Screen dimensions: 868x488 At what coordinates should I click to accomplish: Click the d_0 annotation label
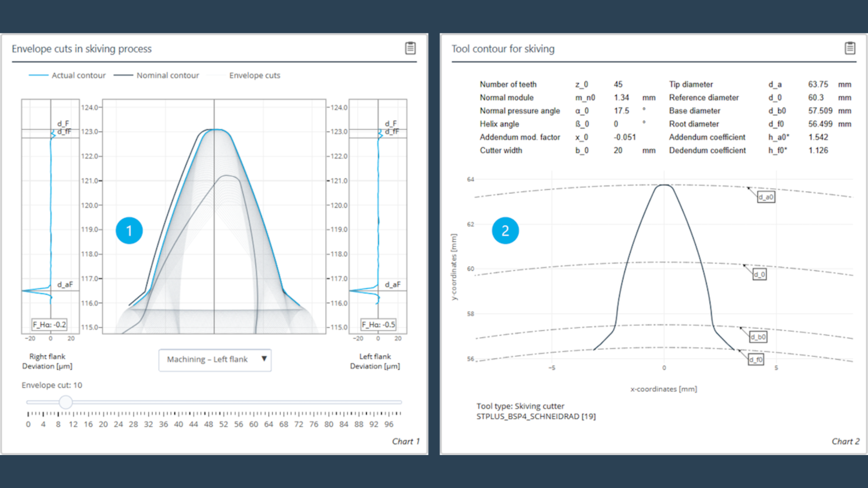pos(759,274)
